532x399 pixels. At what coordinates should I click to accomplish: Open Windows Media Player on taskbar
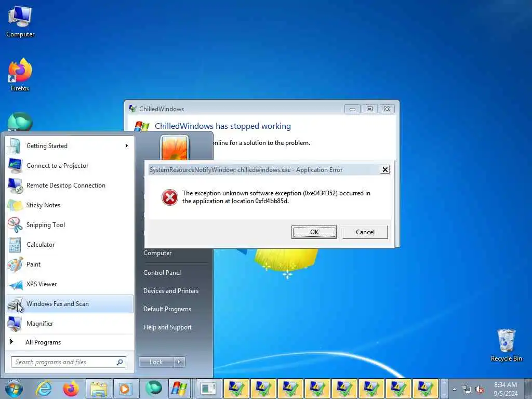(125, 389)
